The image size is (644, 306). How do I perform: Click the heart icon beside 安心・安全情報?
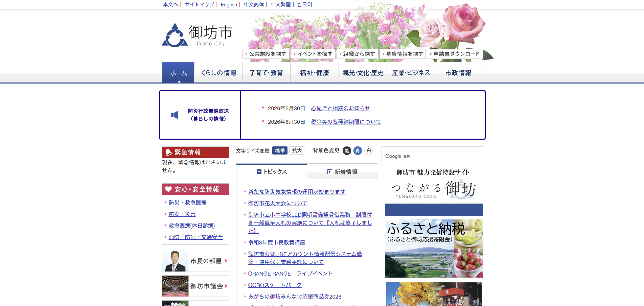(x=168, y=189)
